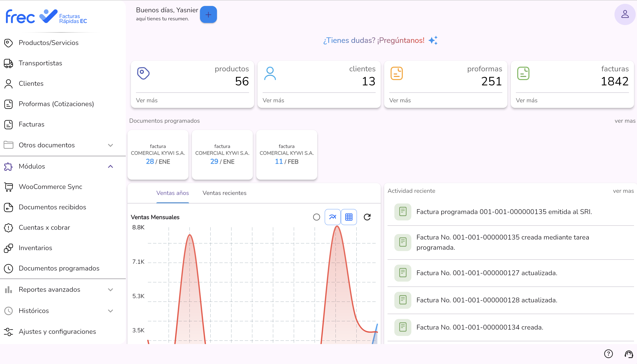
Task: Switch to the Ventas recientes tab
Action: 224,193
